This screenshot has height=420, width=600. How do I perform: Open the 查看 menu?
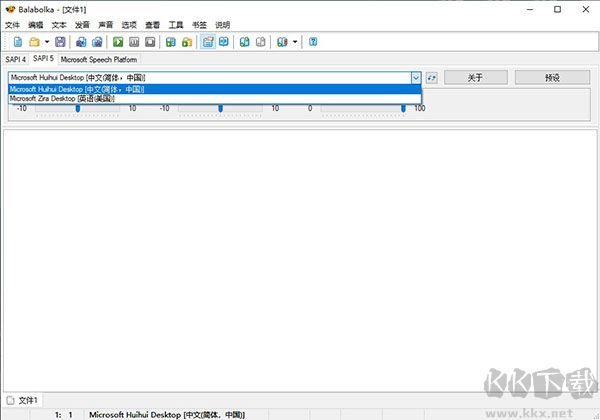[x=152, y=25]
